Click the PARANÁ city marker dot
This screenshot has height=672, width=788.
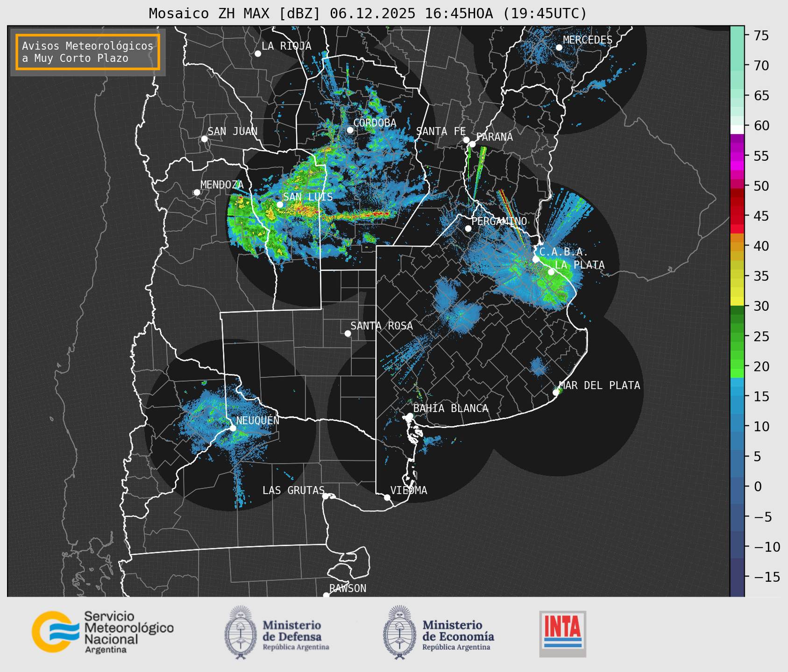click(472, 144)
